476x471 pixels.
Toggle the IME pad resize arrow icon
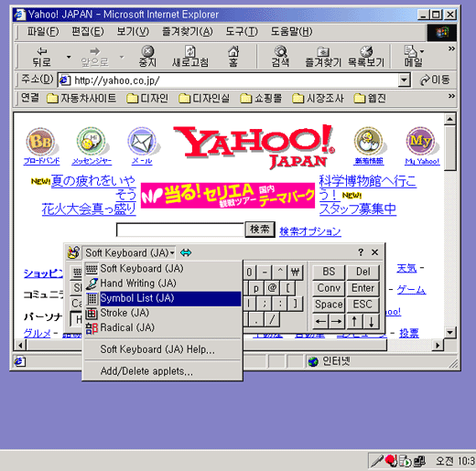coord(186,252)
